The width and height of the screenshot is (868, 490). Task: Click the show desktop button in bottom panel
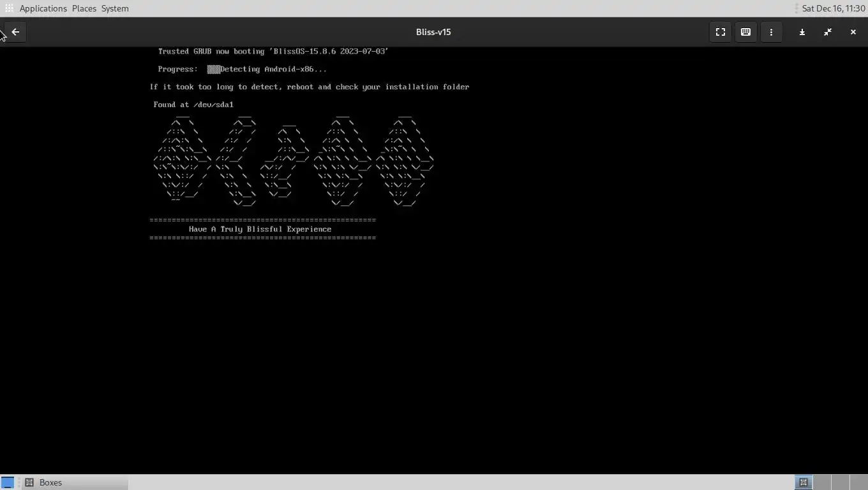[x=8, y=482]
